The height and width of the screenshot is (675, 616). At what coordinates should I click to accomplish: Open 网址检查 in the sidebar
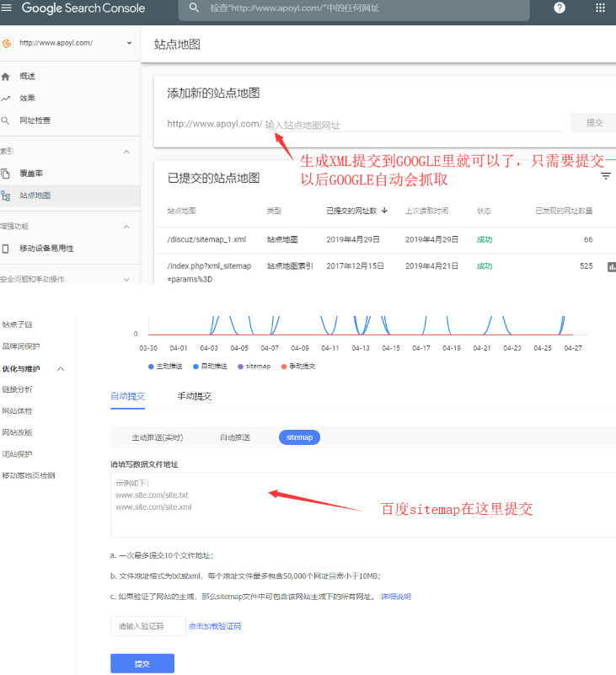(x=35, y=121)
